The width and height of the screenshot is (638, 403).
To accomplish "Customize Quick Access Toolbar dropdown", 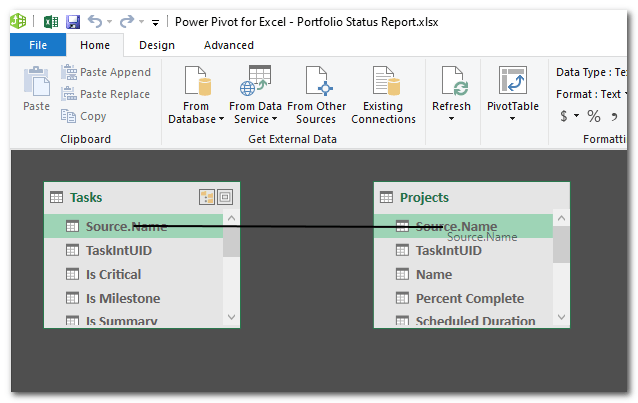I will pos(155,22).
